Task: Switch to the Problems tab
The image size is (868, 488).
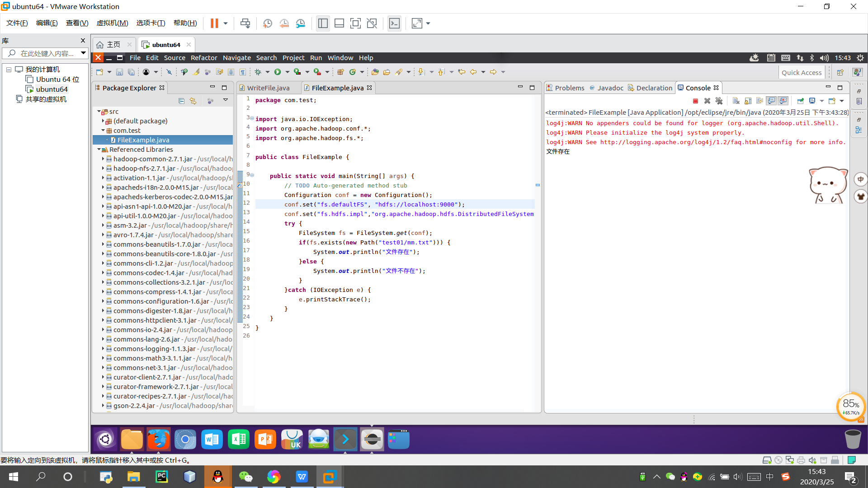Action: 569,88
